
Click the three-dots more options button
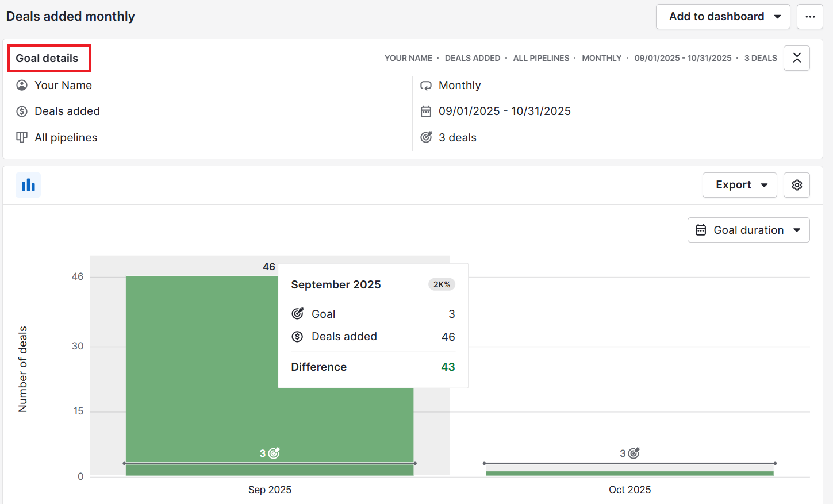tap(809, 17)
